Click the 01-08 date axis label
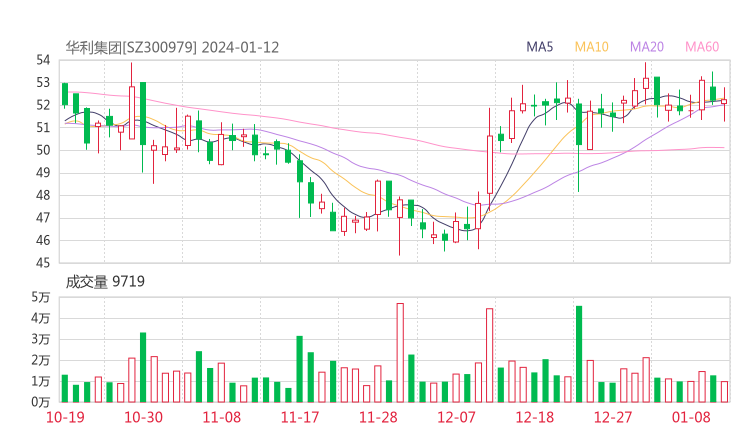740x440 pixels. click(691, 417)
